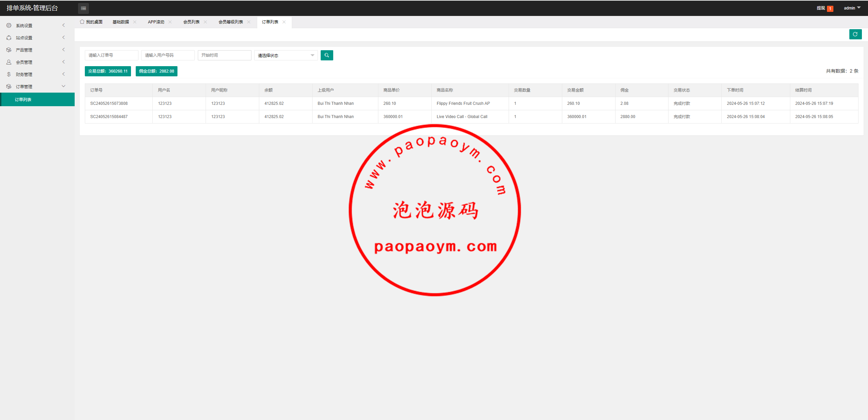
Task: Close the 会员等级列表 tab
Action: point(249,22)
